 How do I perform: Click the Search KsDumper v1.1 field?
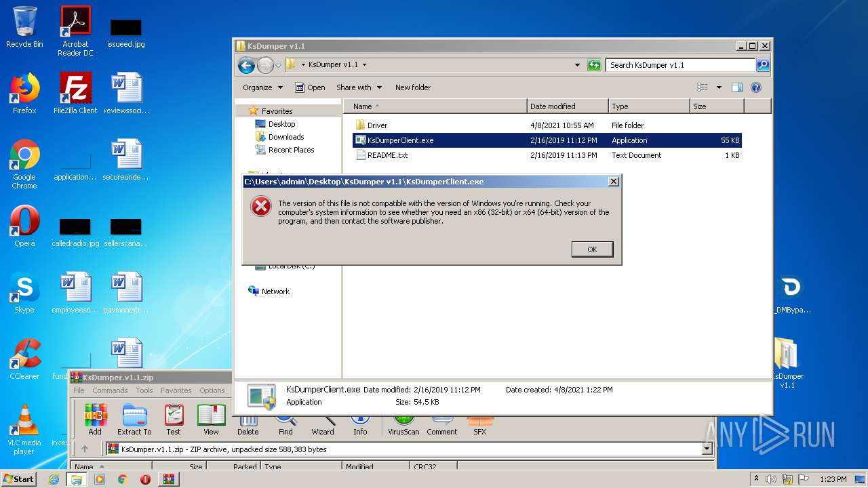(x=680, y=65)
